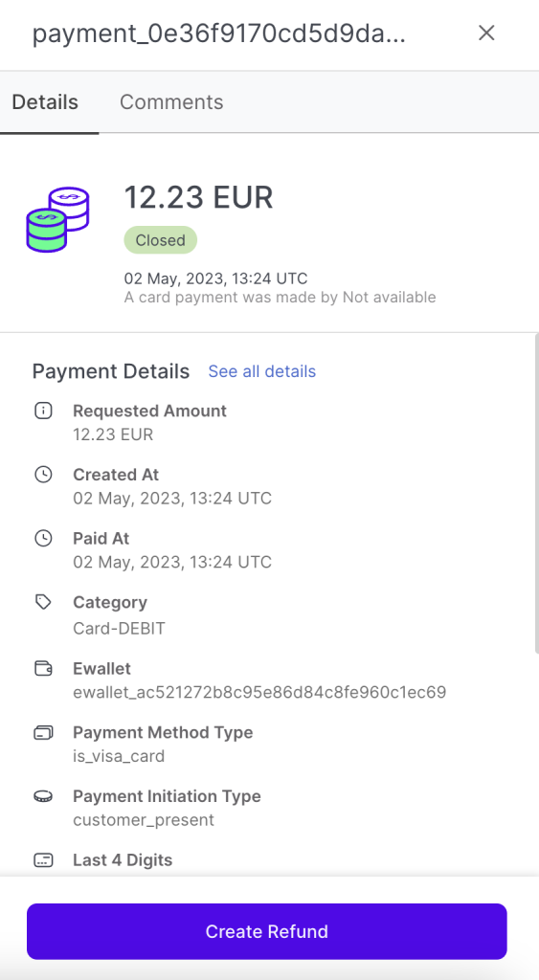Click the wallet icon beside Ewallet
Viewport: 539px width, 980px height.
[x=43, y=668]
